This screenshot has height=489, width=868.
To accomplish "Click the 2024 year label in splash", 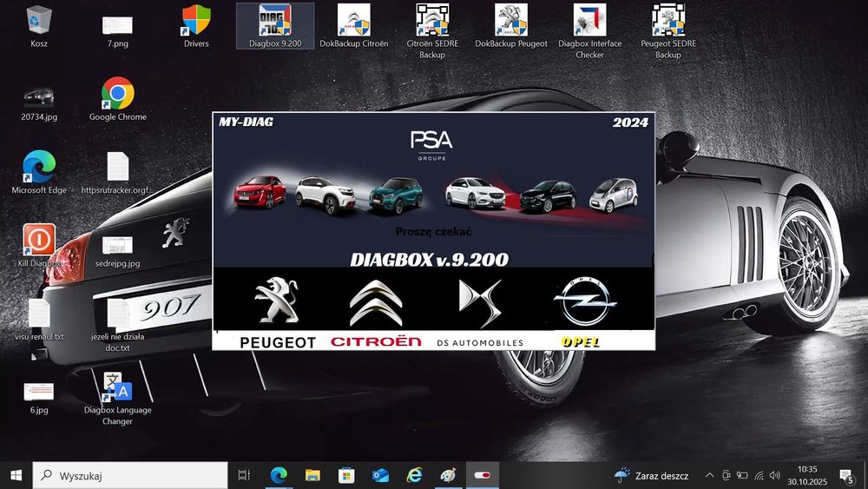I will coord(630,122).
